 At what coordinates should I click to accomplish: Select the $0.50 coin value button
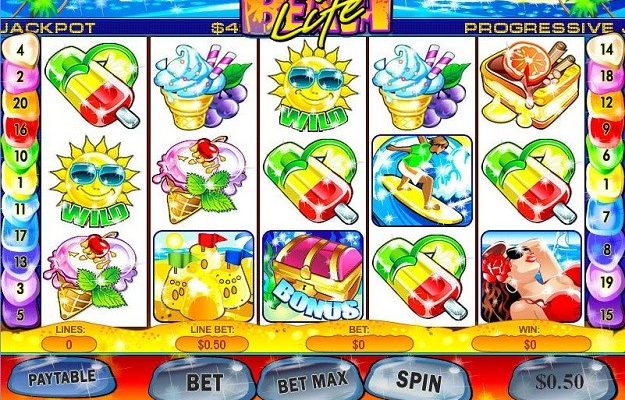tap(559, 380)
